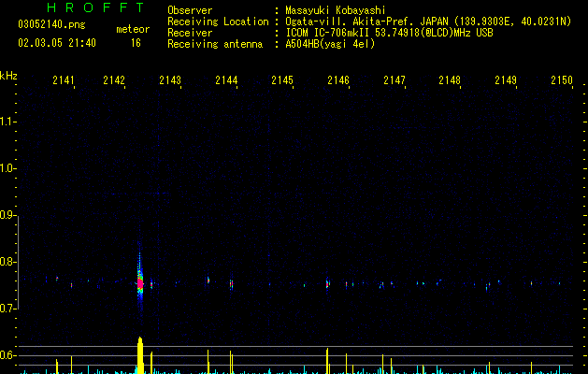Click the Receiving Location label
The height and width of the screenshot is (374, 588).
[x=218, y=22]
